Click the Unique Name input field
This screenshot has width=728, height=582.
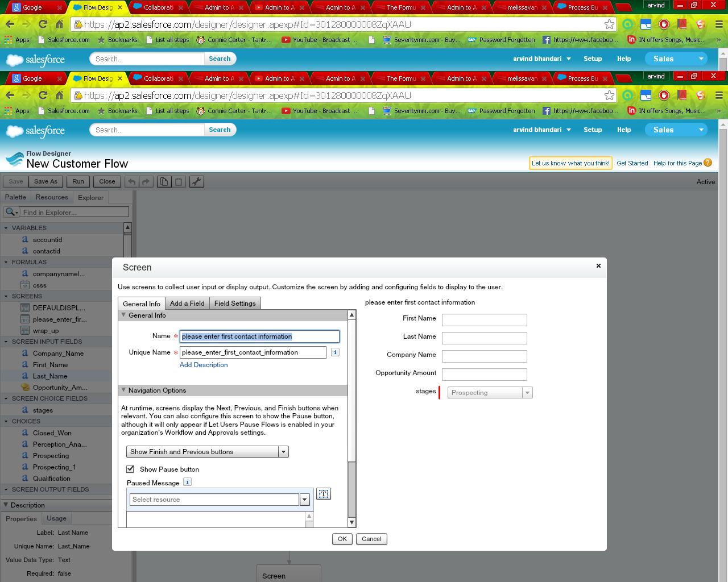[253, 352]
